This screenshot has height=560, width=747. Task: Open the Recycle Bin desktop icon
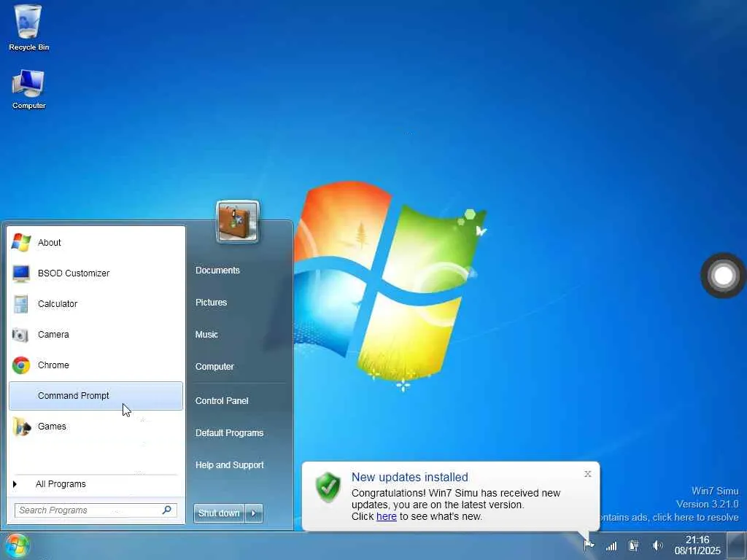point(28,28)
